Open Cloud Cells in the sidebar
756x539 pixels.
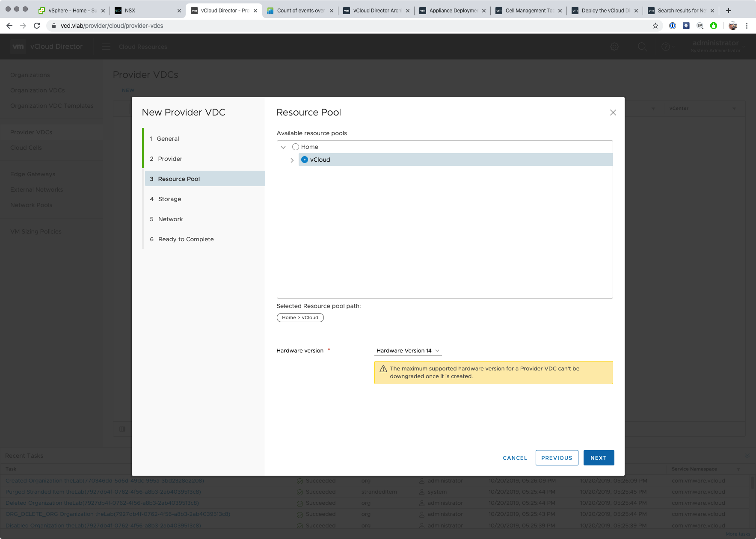(26, 148)
